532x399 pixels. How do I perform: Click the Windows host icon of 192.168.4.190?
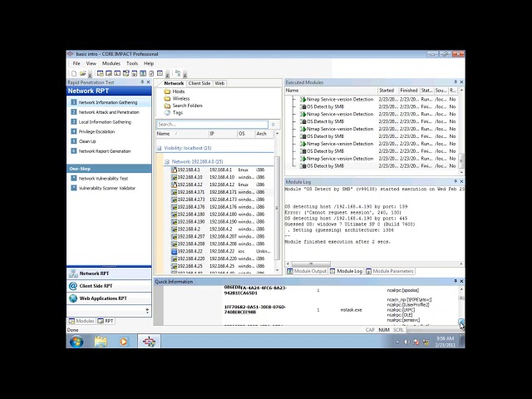[x=174, y=222]
